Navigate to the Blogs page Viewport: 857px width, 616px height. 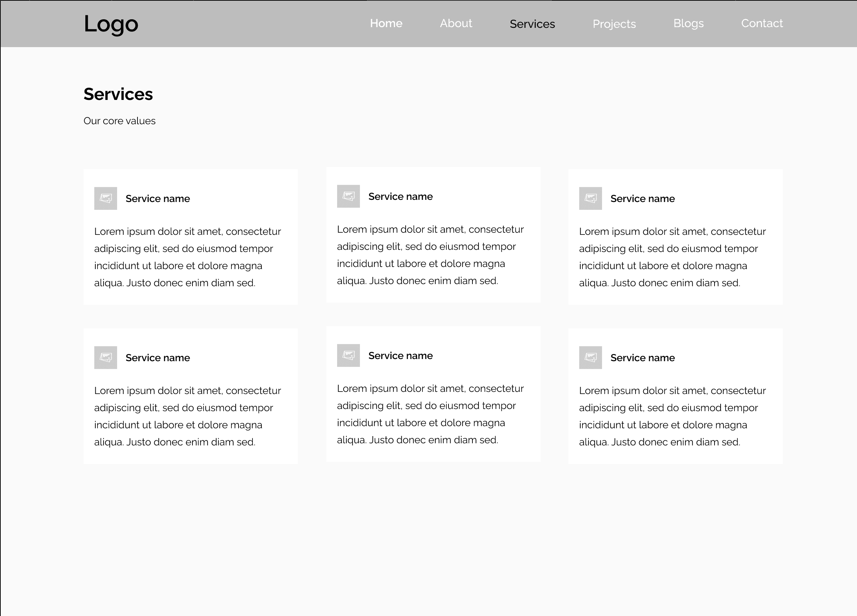pos(688,24)
